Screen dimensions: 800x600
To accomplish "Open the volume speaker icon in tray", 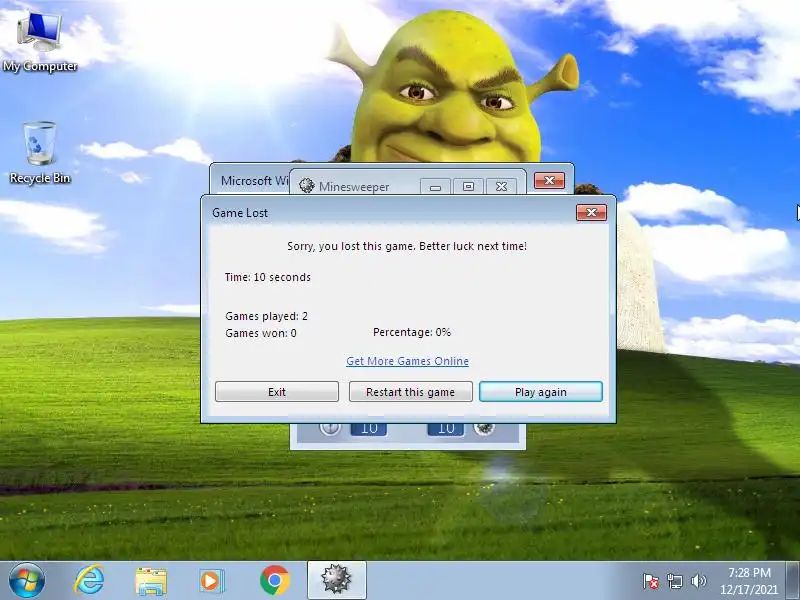I will (x=698, y=581).
